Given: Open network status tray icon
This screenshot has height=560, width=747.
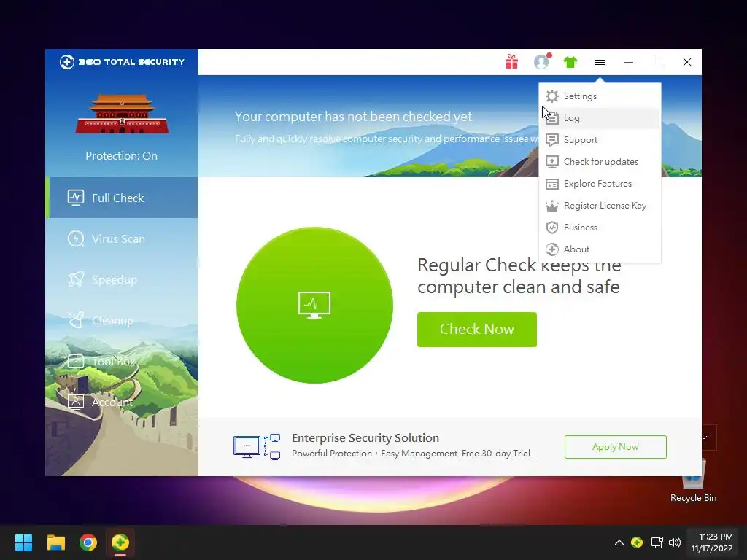Looking at the screenshot, I should click(x=657, y=542).
